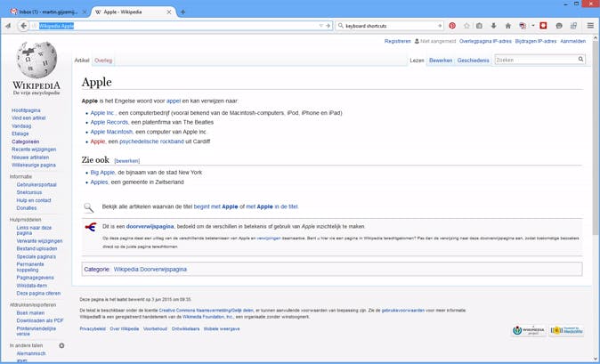Click the Wikipedia Zoeken search field
The image size is (600, 364).
coord(535,60)
